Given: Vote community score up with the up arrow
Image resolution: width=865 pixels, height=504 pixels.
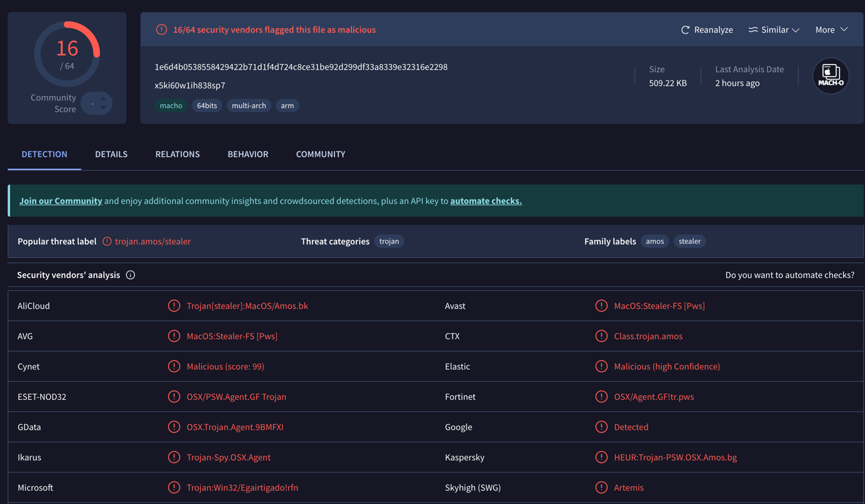Looking at the screenshot, I should (104, 99).
